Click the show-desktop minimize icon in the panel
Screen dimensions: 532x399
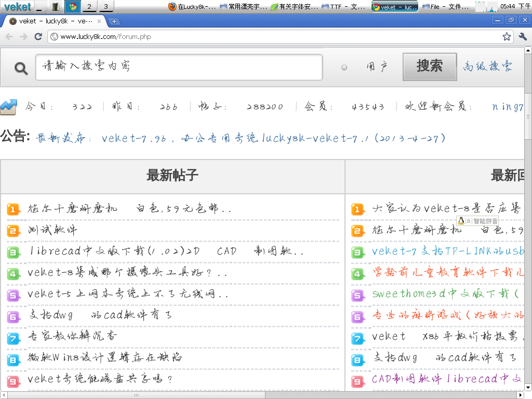click(x=41, y=6)
